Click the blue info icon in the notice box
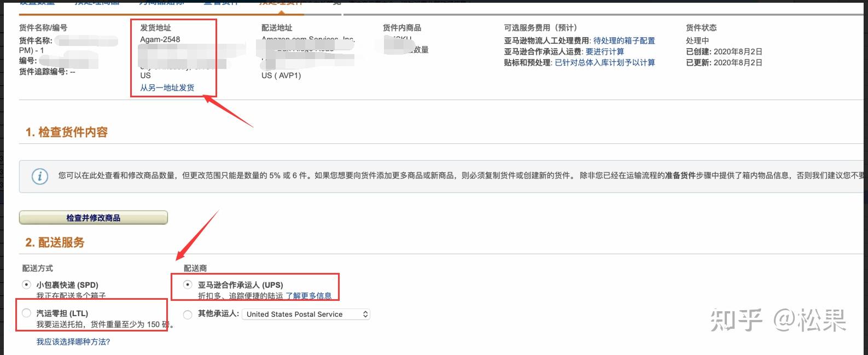The height and width of the screenshot is (355, 868). click(x=39, y=176)
